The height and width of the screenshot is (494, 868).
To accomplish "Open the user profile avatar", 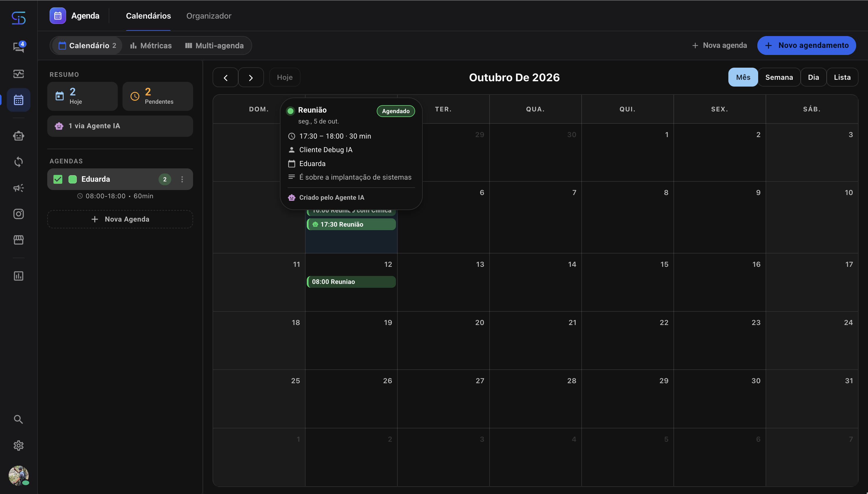I will tap(19, 475).
